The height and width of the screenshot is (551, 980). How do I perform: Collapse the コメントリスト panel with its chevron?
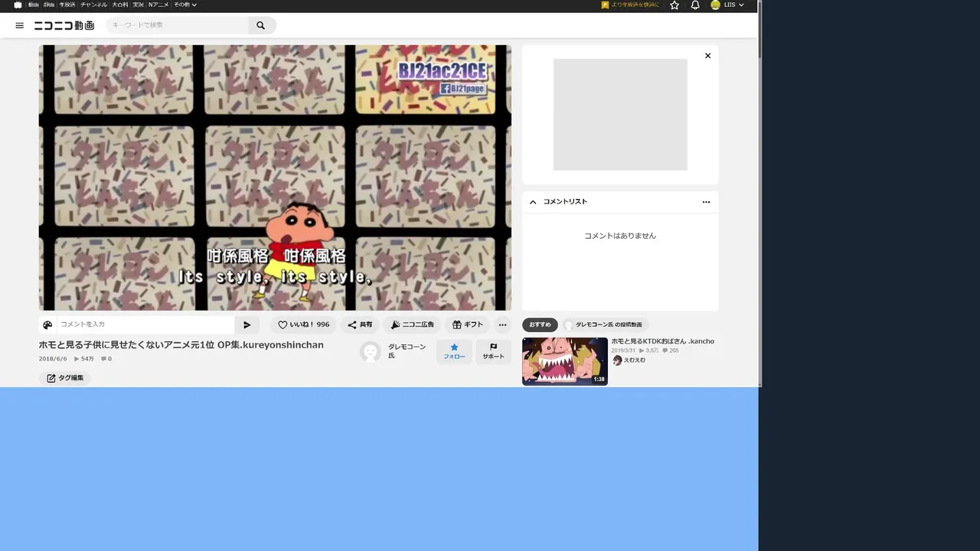[x=533, y=202]
